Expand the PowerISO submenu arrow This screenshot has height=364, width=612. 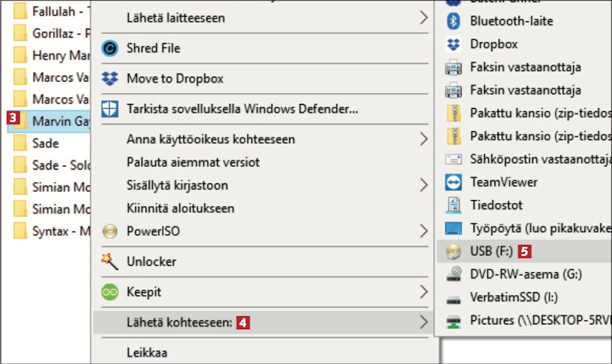tap(424, 231)
